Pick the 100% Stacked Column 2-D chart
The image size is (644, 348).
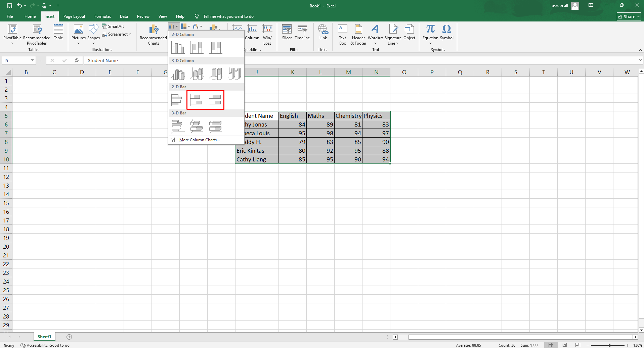(215, 48)
